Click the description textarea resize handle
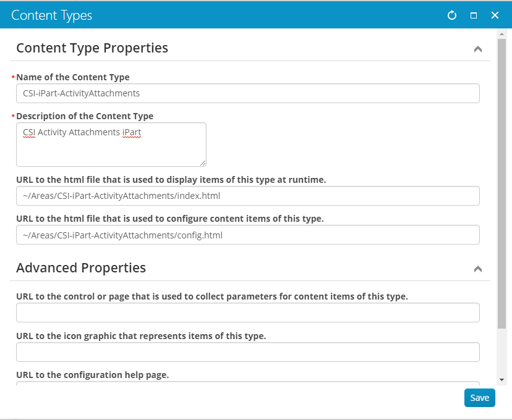The image size is (512, 420). [x=203, y=163]
